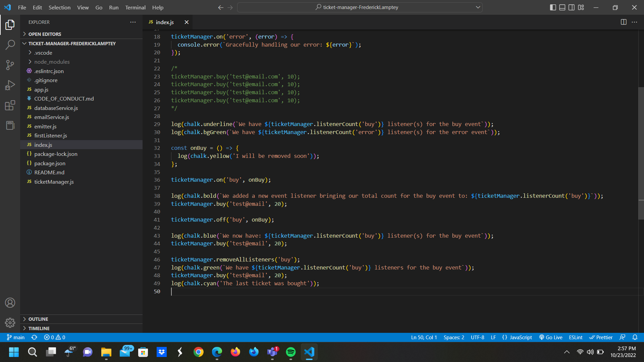Select the JavaScript language mode indicator

point(520,337)
